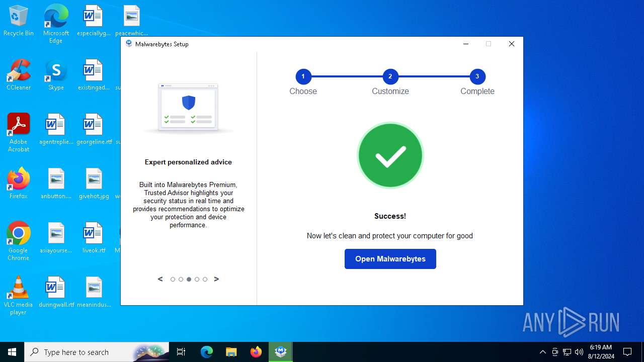Viewport: 644px width, 362px height.
Task: Show hidden system tray icons
Action: [542, 352]
